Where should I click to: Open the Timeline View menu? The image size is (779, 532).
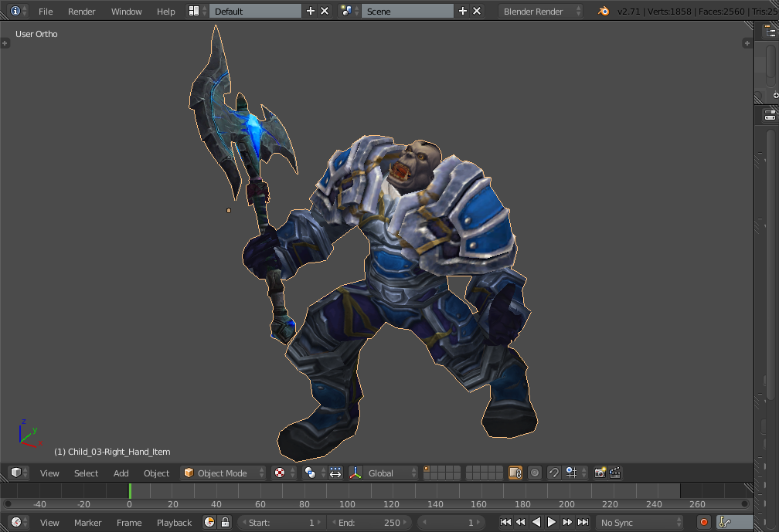49,523
